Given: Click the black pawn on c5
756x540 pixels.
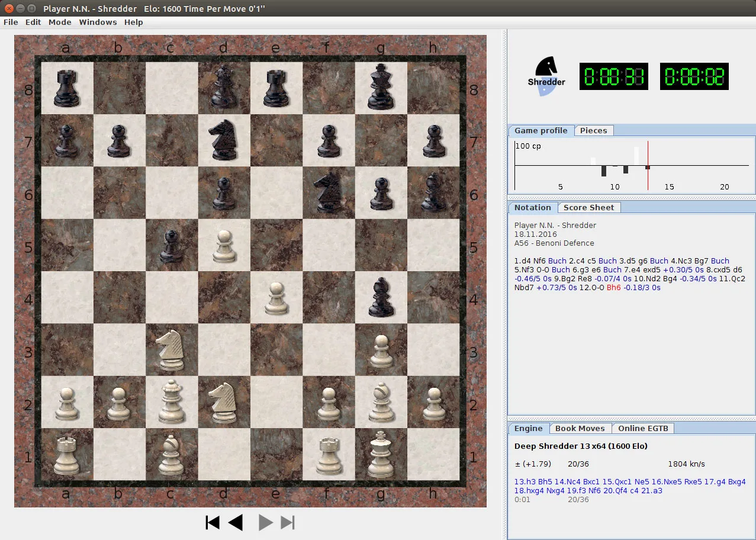Looking at the screenshot, I should [172, 246].
